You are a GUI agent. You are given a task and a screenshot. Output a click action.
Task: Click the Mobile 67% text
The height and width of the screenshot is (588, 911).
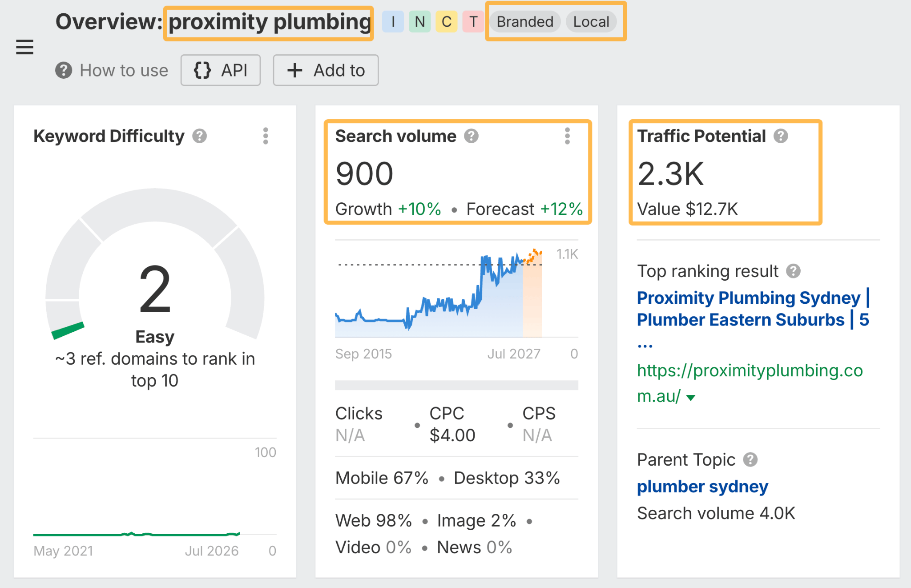tap(382, 478)
